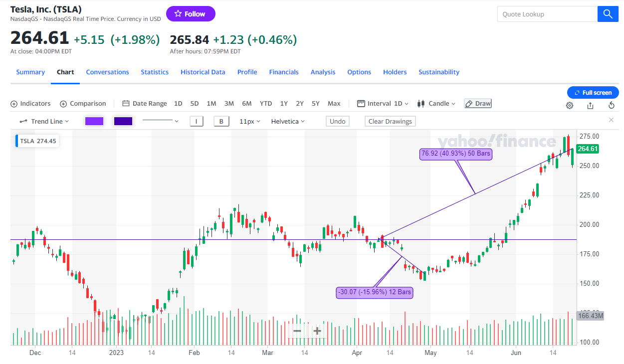Select the 1Y range
624x364 pixels.
pyautogui.click(x=284, y=104)
